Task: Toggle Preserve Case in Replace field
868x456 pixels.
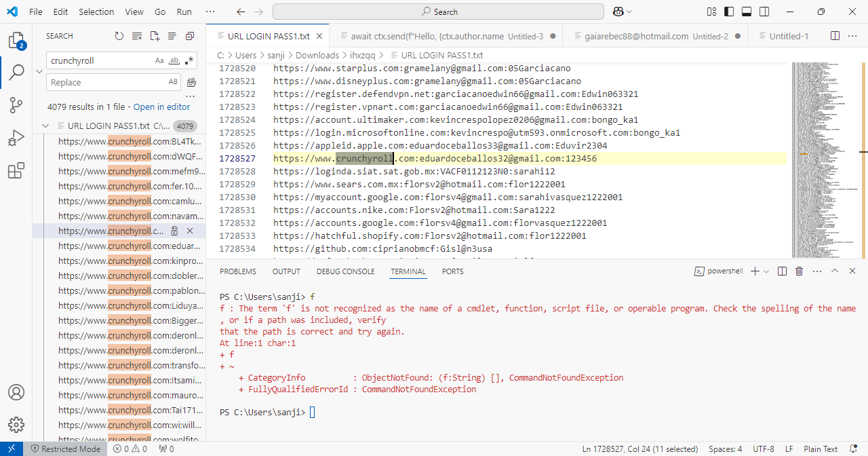Action: [173, 82]
